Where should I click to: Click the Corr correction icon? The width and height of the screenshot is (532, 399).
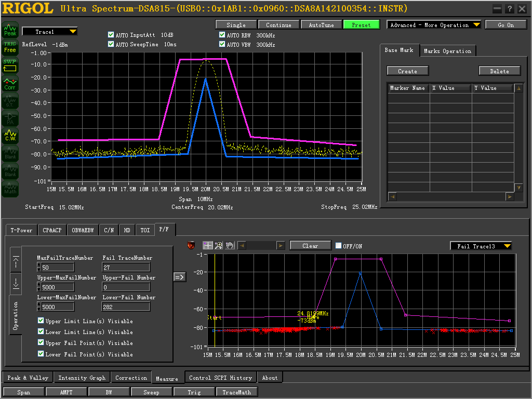tap(10, 83)
